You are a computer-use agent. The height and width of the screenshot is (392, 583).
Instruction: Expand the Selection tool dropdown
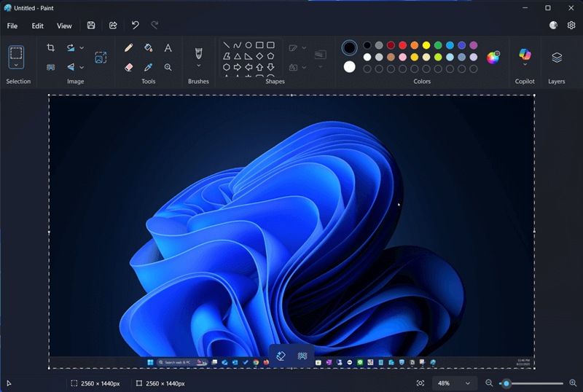click(x=16, y=65)
